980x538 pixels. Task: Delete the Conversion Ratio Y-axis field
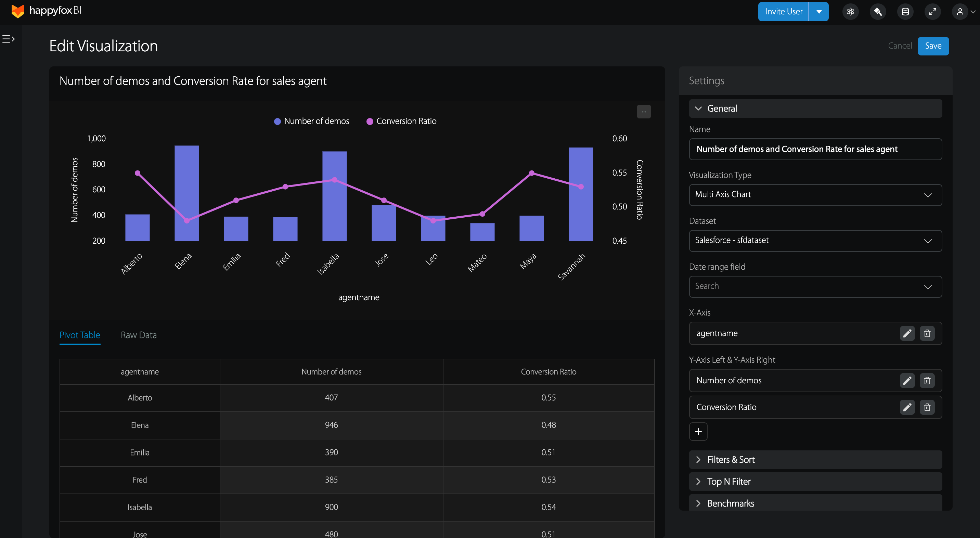(927, 407)
